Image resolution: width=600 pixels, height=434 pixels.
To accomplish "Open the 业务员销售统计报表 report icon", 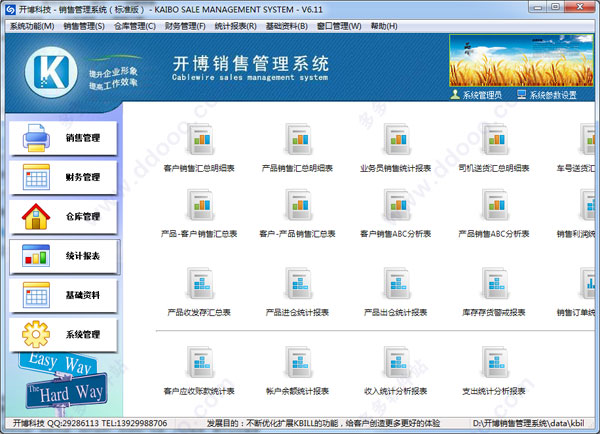I will [x=396, y=139].
